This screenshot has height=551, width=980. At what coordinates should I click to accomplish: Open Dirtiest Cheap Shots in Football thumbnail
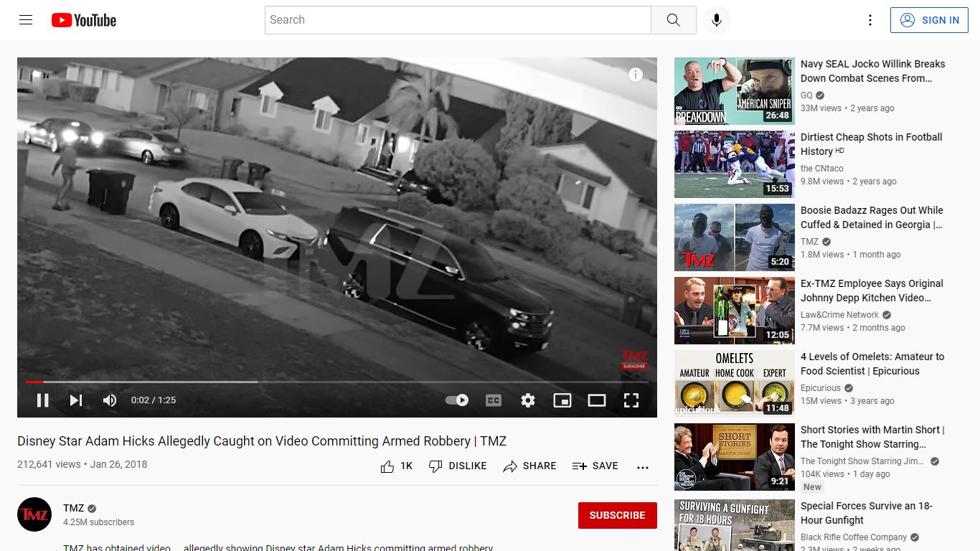pyautogui.click(x=735, y=164)
